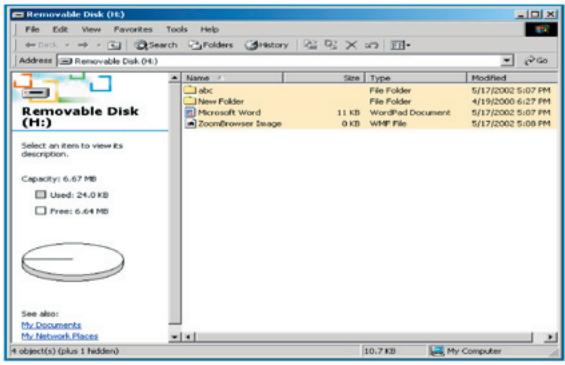
Task: Open the Views dropdown button
Action: (401, 45)
